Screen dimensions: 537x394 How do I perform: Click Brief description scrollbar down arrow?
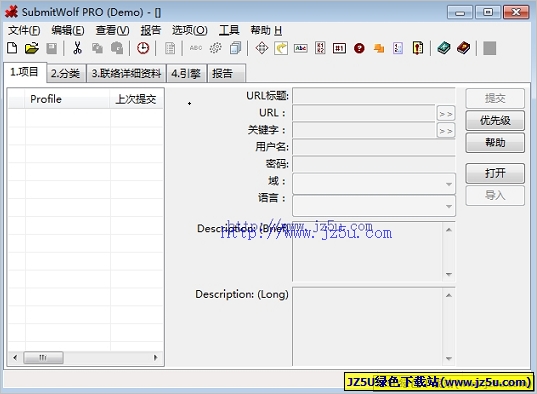pos(449,274)
